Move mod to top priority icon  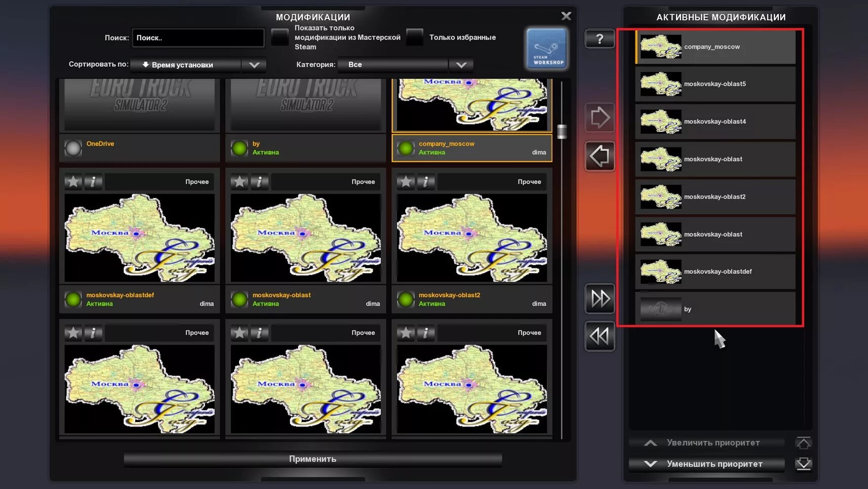click(x=803, y=443)
